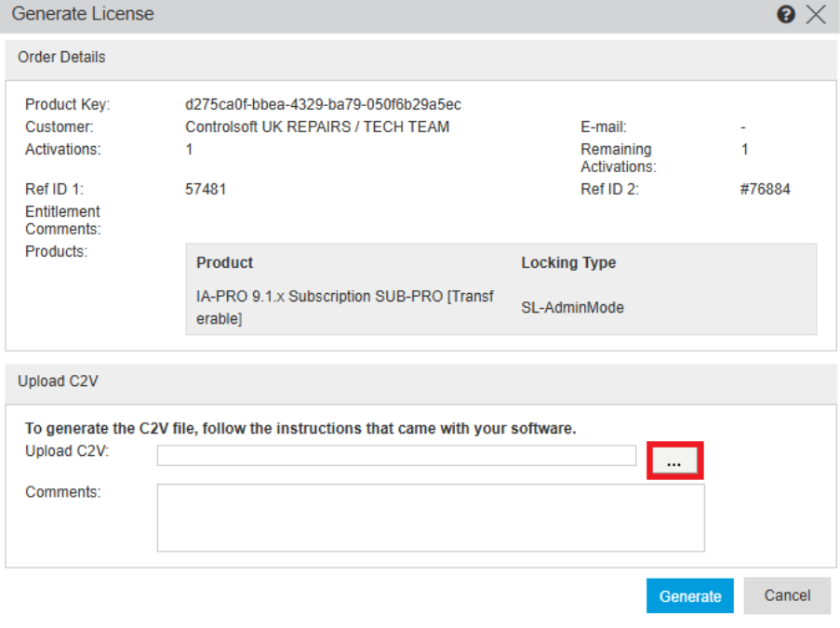Screen dimensions: 840x628
Task: Focus the Upload C2V file path field
Action: [396, 456]
